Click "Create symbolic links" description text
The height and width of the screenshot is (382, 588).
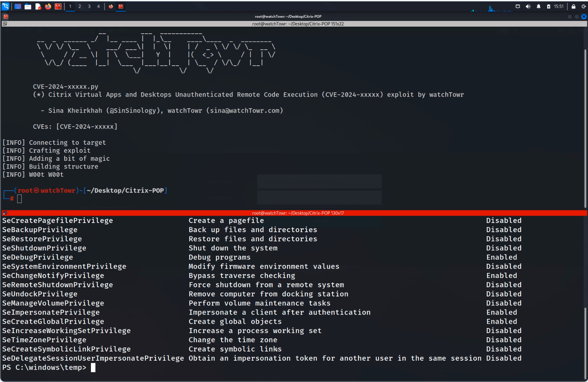pyautogui.click(x=235, y=349)
